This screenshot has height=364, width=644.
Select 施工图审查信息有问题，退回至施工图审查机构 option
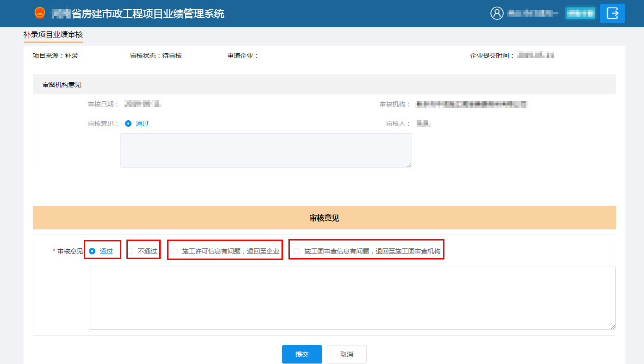coord(297,251)
